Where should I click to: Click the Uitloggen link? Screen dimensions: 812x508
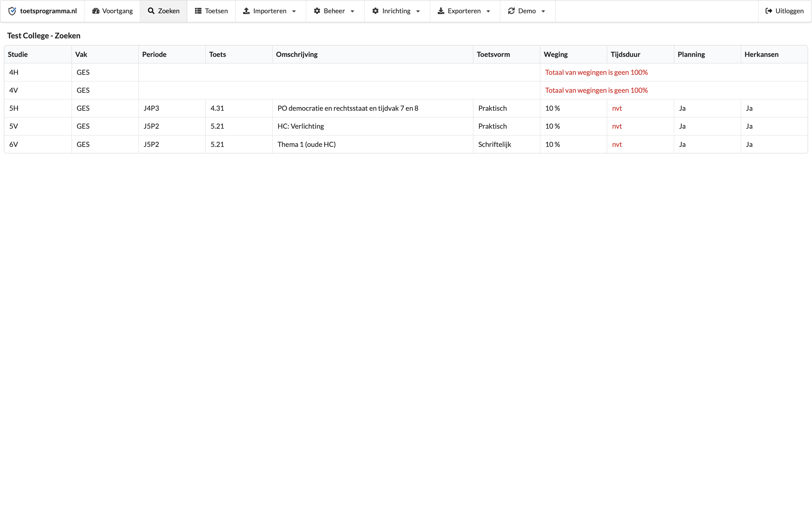click(789, 11)
